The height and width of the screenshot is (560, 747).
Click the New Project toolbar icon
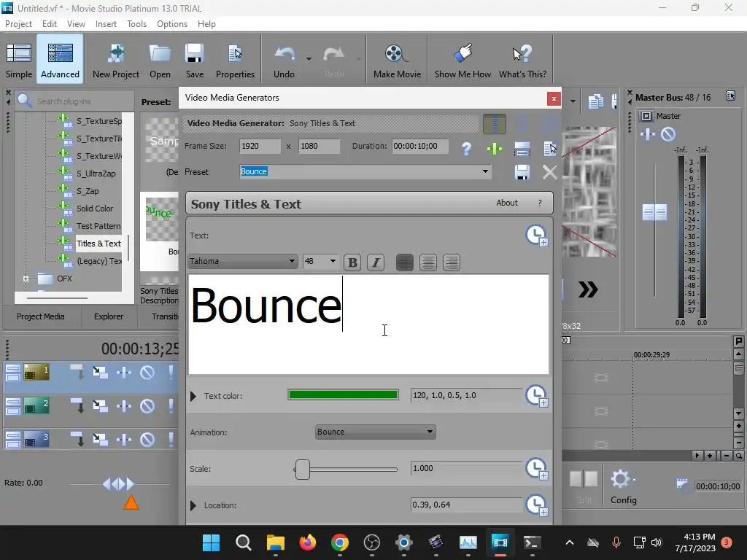[x=116, y=60]
